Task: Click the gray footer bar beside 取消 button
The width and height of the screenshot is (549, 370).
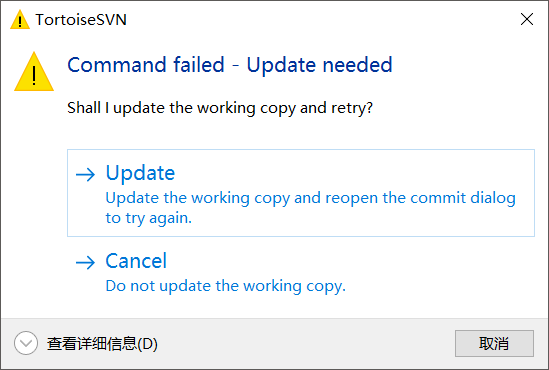Action: coord(305,343)
